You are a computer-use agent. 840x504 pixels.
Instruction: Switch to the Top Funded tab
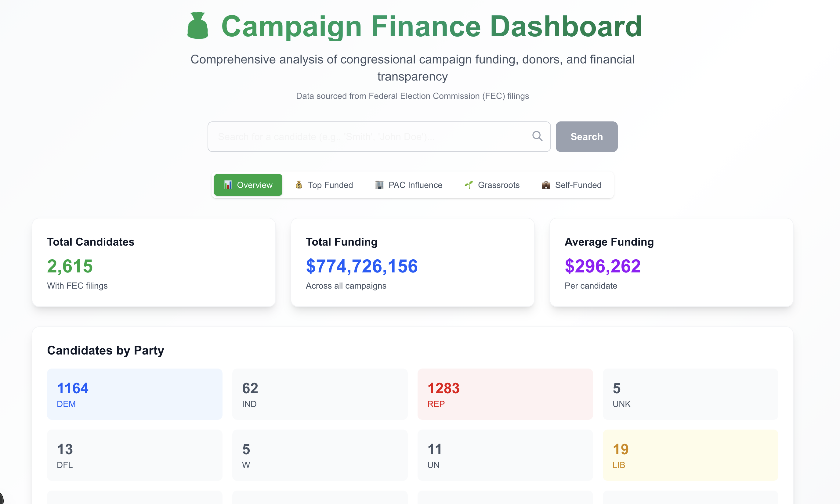324,185
